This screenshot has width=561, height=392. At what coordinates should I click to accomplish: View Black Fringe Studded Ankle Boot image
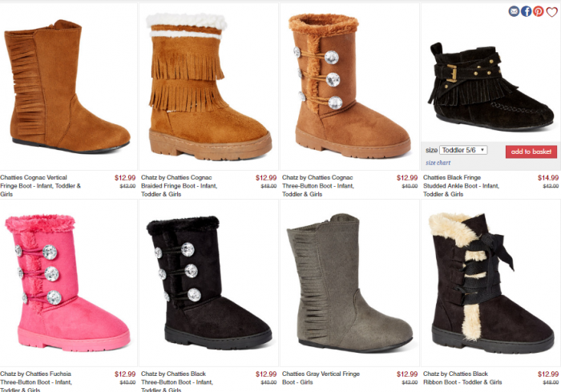coord(490,86)
